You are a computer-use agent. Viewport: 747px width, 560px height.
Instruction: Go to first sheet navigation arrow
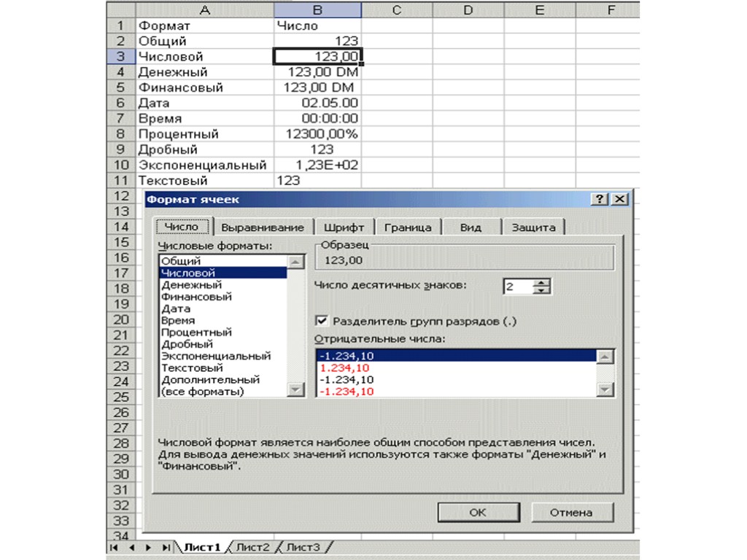(114, 548)
